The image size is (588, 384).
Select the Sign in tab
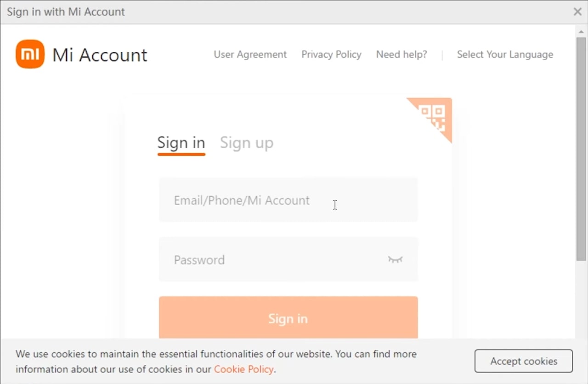[181, 143]
